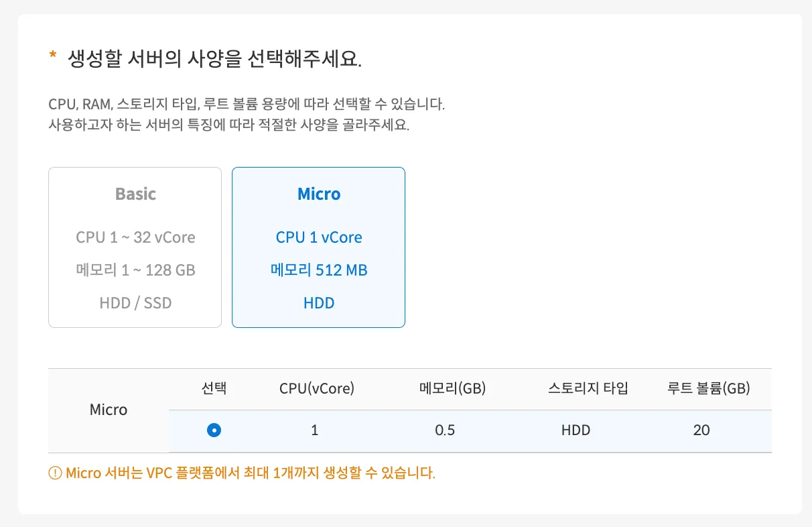Click the HDD storage type table cell
The height and width of the screenshot is (527, 812).
coord(576,430)
